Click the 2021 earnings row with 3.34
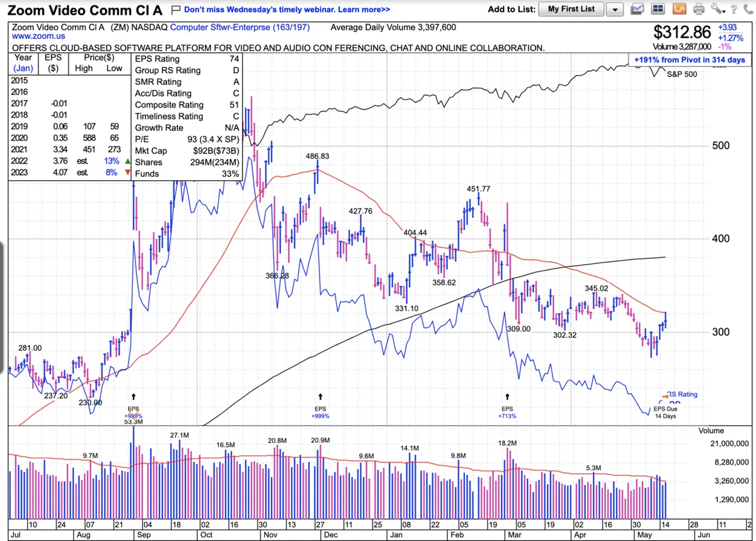This screenshot has height=541, width=756. point(71,149)
